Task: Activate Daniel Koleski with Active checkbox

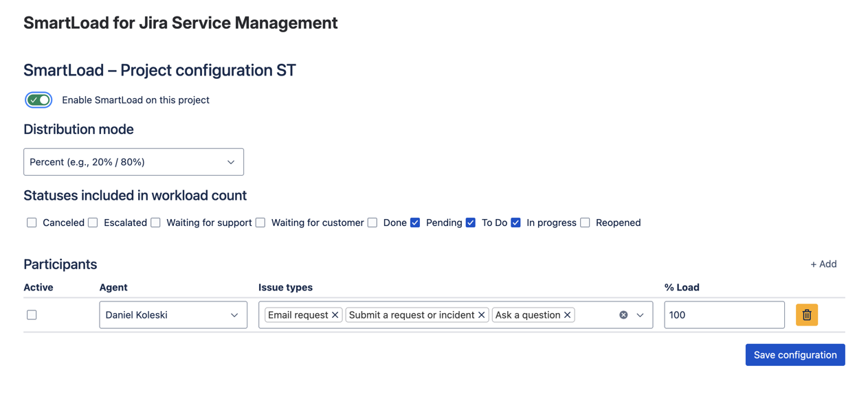Action: click(32, 315)
